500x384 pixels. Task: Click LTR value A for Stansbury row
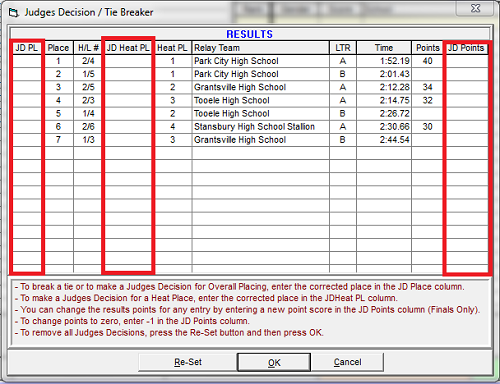coord(343,127)
